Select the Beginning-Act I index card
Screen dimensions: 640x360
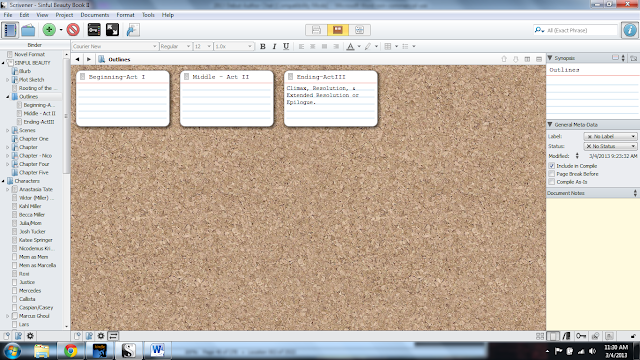coord(123,98)
